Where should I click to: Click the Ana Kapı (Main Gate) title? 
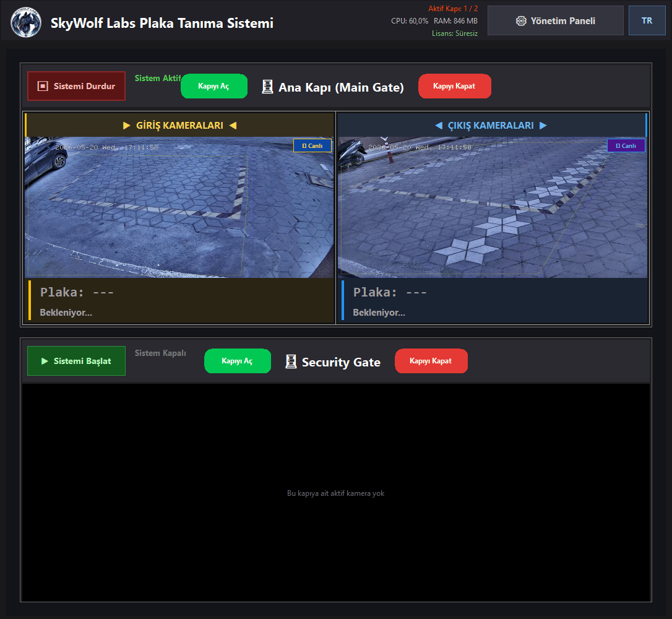(341, 87)
